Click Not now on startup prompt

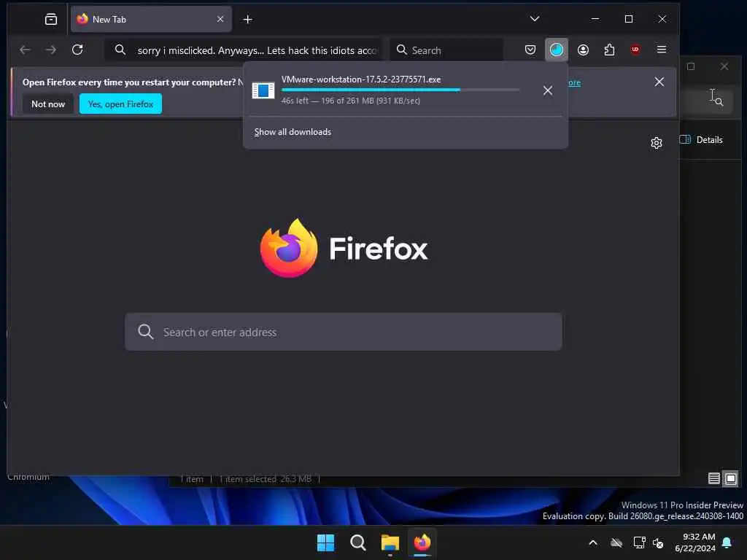coord(48,104)
